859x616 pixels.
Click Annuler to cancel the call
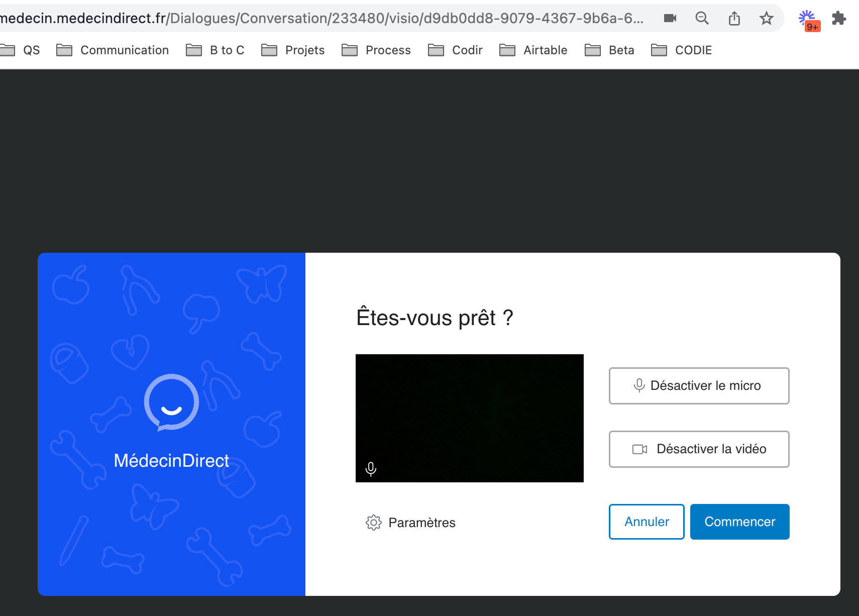[647, 522]
